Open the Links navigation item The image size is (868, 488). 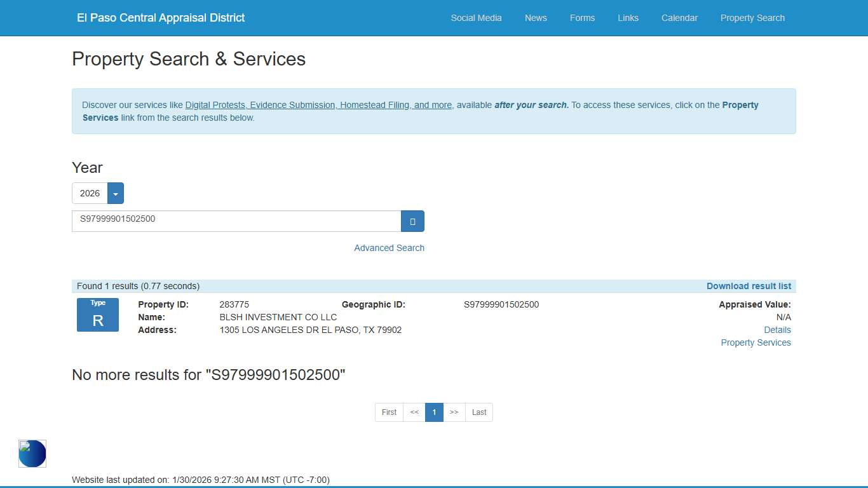point(628,18)
